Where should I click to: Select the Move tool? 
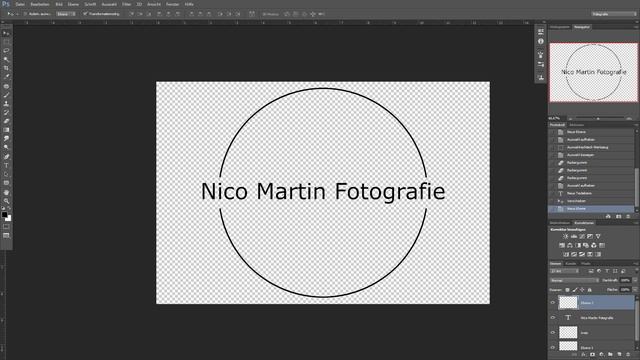click(x=6, y=33)
